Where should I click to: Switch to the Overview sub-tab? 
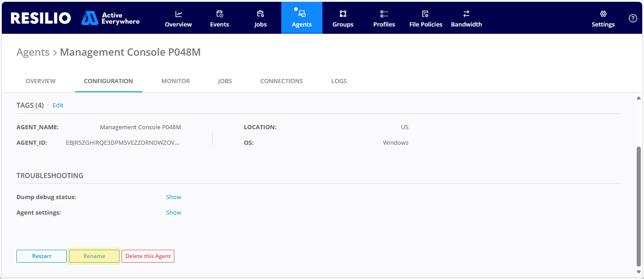pos(41,81)
